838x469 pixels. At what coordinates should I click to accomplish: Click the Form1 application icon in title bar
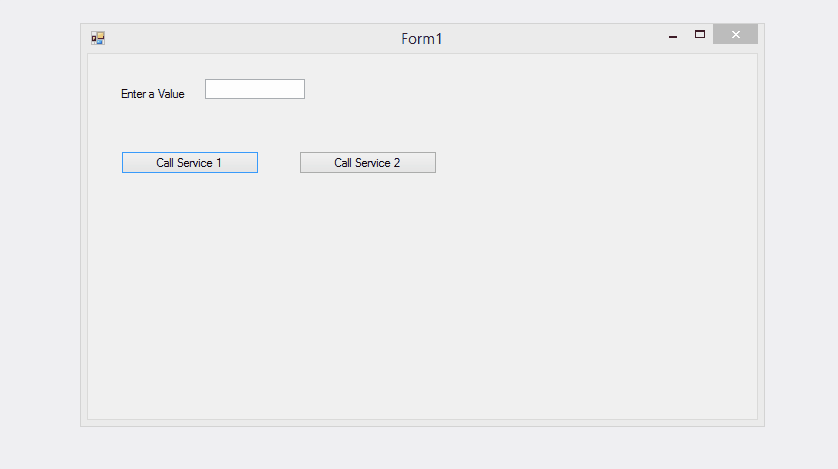point(98,38)
